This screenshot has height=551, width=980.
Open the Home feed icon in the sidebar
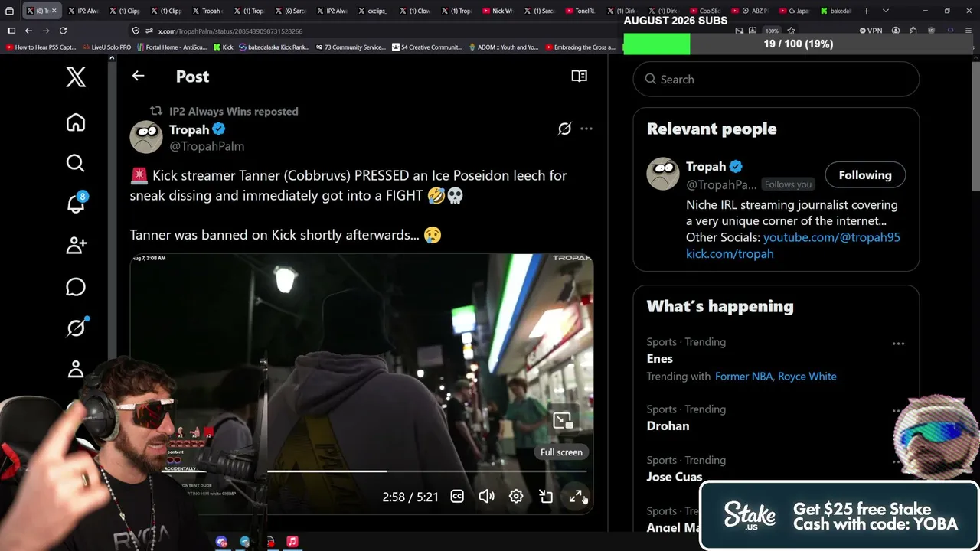click(x=75, y=122)
